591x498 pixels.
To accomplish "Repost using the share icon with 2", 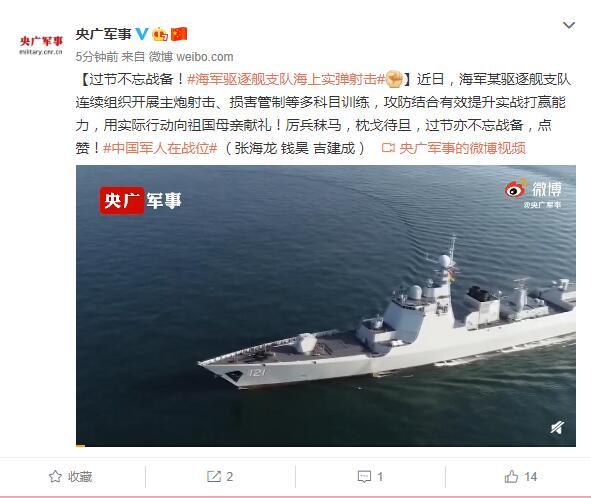I will tap(220, 477).
